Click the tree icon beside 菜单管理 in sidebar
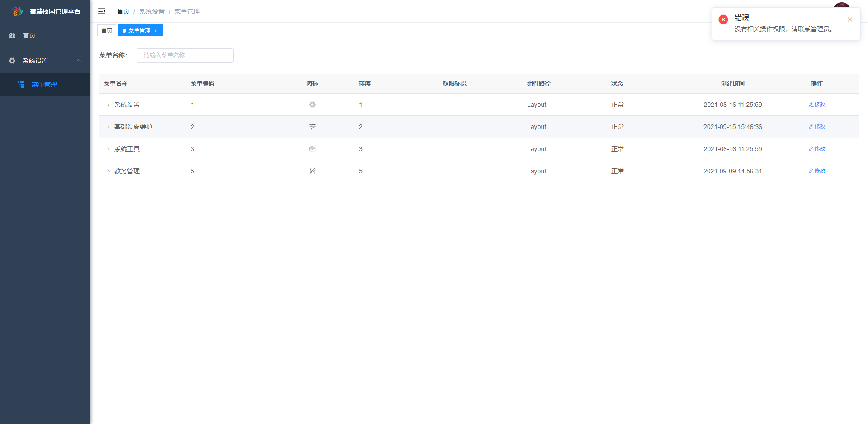 (x=21, y=85)
